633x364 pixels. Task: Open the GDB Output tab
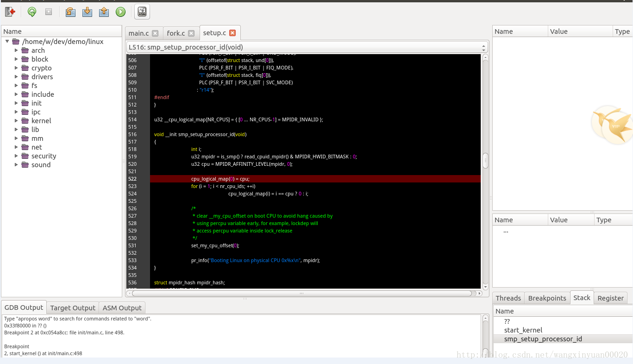(24, 307)
